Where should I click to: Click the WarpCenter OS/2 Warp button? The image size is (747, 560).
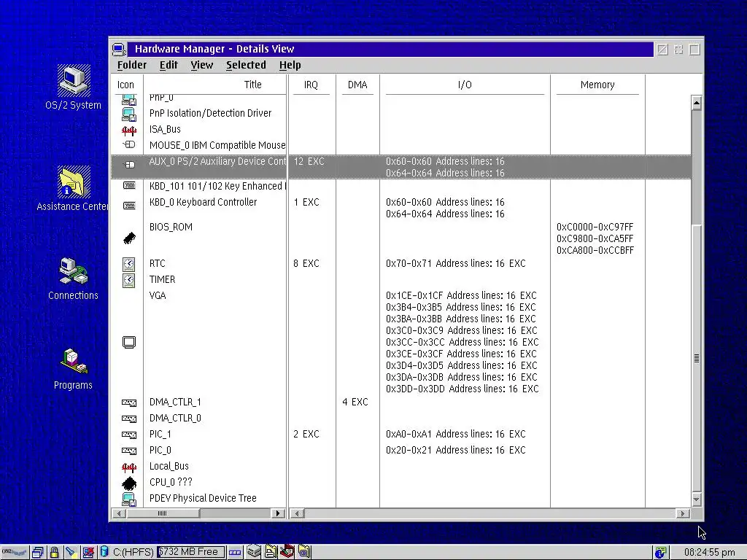pyautogui.click(x=15, y=553)
